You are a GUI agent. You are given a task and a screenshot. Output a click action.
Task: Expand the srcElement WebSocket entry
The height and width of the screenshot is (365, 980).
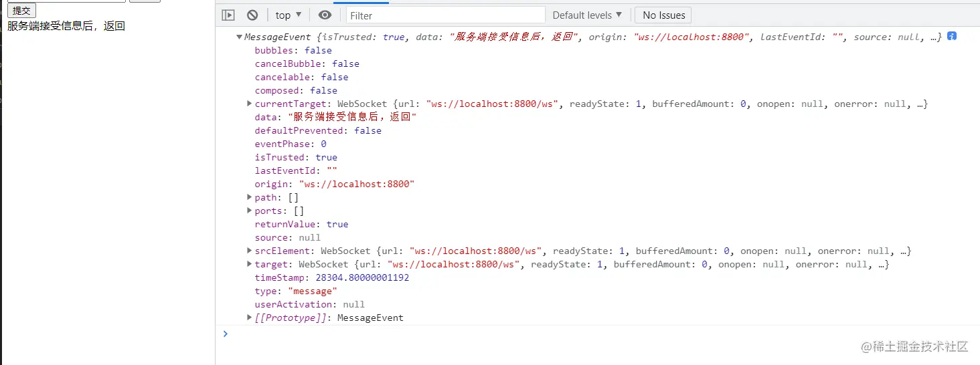click(x=250, y=251)
